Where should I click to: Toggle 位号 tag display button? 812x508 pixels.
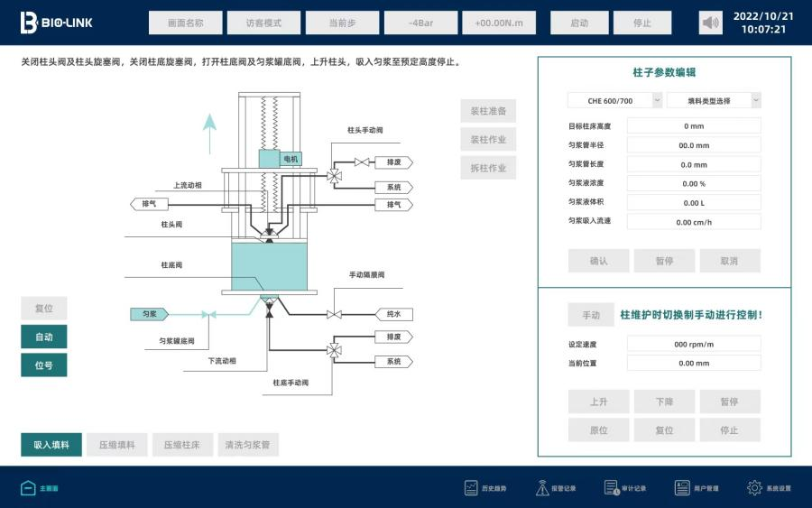pyautogui.click(x=44, y=365)
